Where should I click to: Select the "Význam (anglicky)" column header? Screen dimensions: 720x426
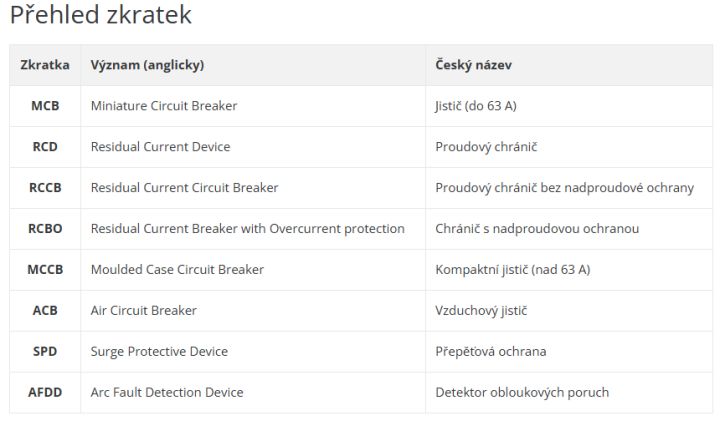click(x=147, y=65)
